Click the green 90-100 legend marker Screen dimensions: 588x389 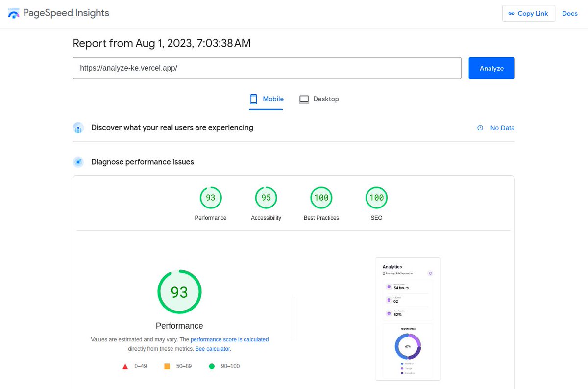pyautogui.click(x=211, y=366)
